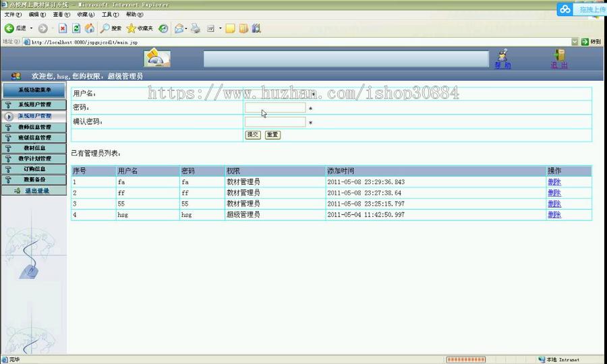Open the 工具 (Tools) menu
This screenshot has width=607, height=364.
click(110, 14)
